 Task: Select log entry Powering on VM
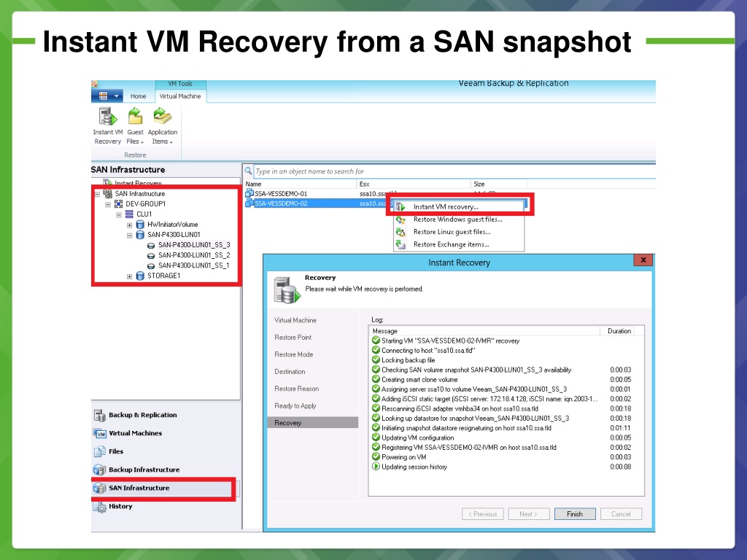404,457
